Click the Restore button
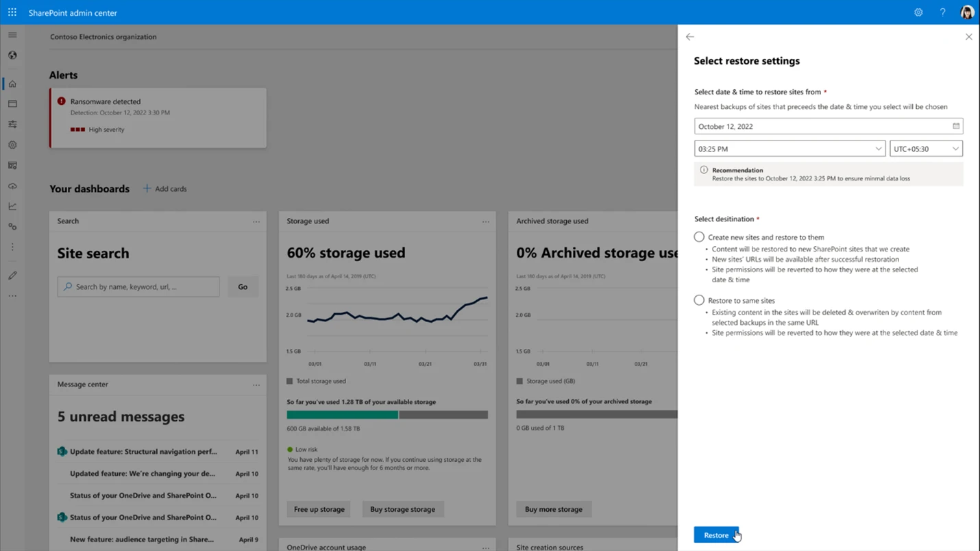The width and height of the screenshot is (980, 551). [715, 535]
